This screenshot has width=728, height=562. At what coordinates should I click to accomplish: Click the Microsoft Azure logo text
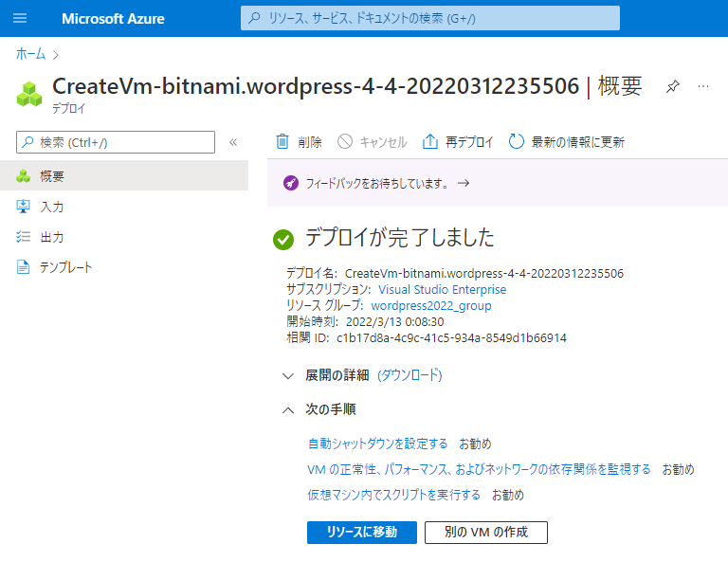113,19
